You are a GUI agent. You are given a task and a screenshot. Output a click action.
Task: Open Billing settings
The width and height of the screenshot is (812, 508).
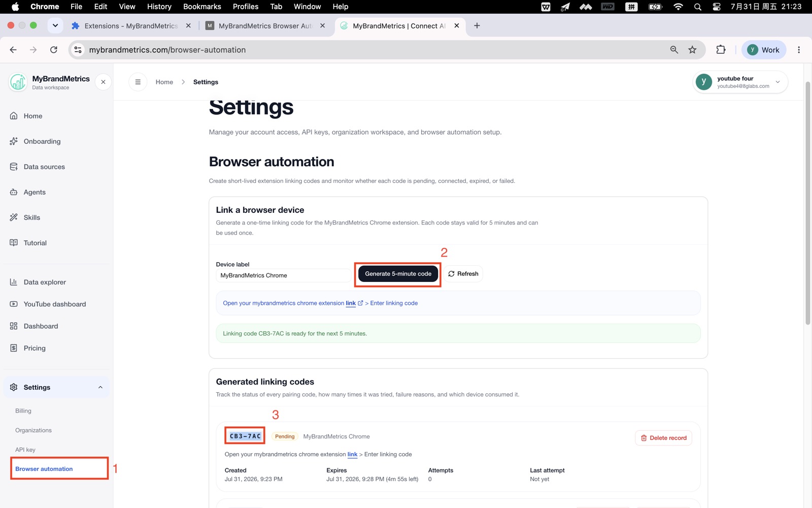click(x=23, y=411)
